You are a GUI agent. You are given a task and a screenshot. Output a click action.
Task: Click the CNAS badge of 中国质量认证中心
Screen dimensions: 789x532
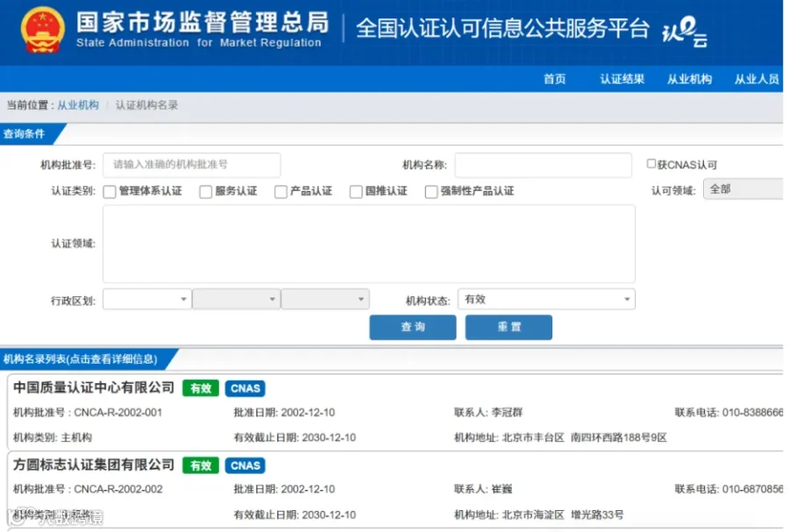[245, 388]
